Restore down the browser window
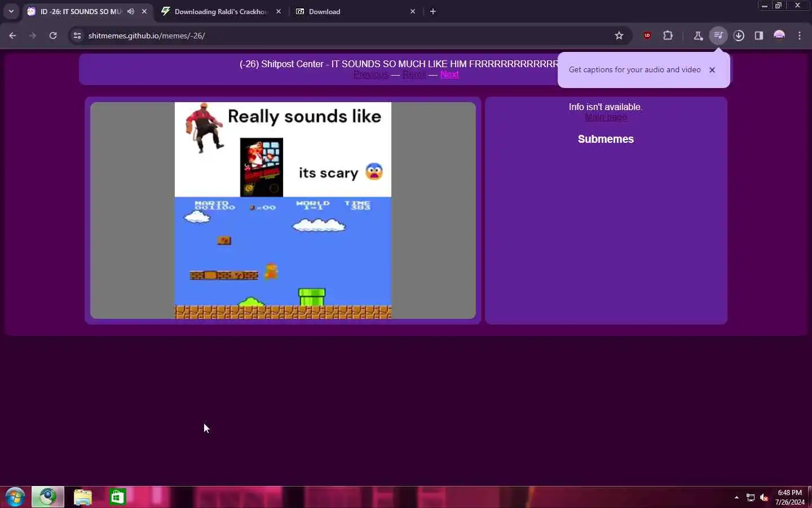Image resolution: width=812 pixels, height=508 pixels. 779,5
